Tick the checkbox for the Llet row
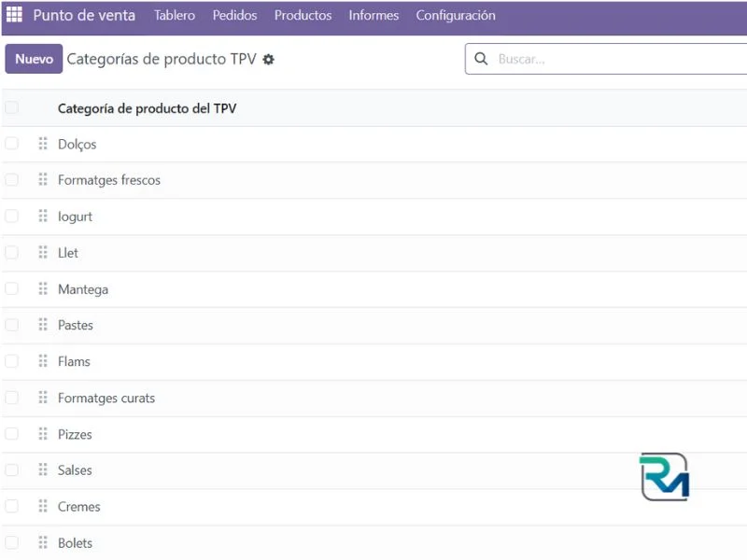This screenshot has width=747, height=560. [x=11, y=253]
